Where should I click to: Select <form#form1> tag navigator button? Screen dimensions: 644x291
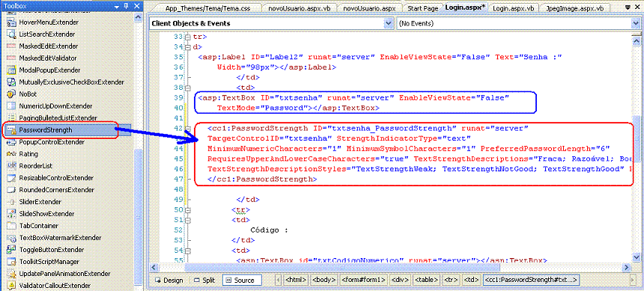tap(363, 280)
